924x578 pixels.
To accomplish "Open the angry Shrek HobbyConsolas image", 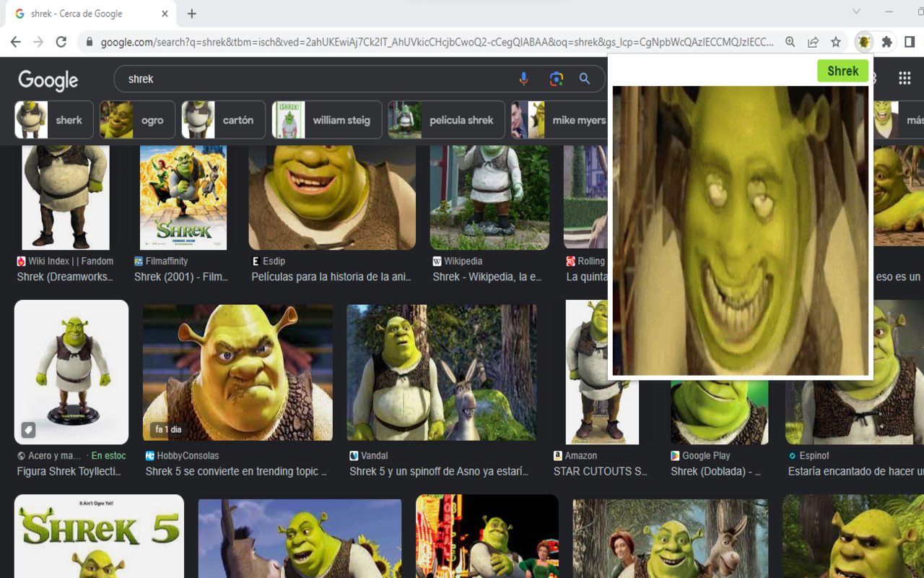I will pyautogui.click(x=237, y=372).
